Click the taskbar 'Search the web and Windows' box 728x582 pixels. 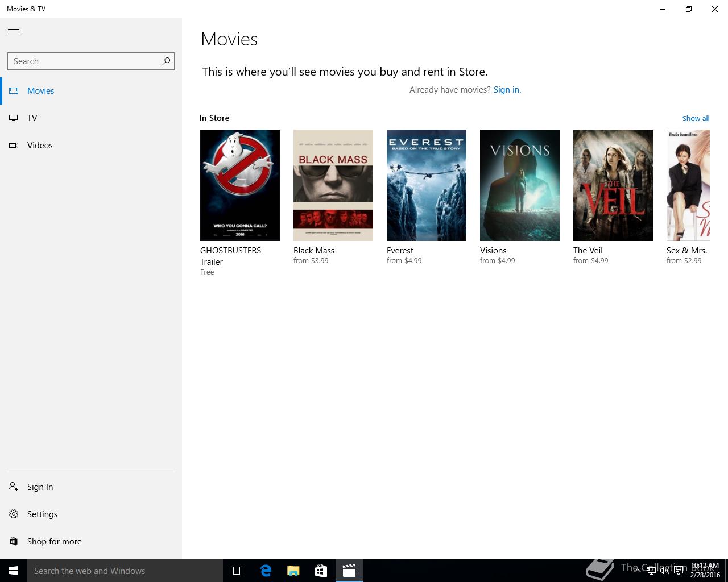[x=125, y=571]
